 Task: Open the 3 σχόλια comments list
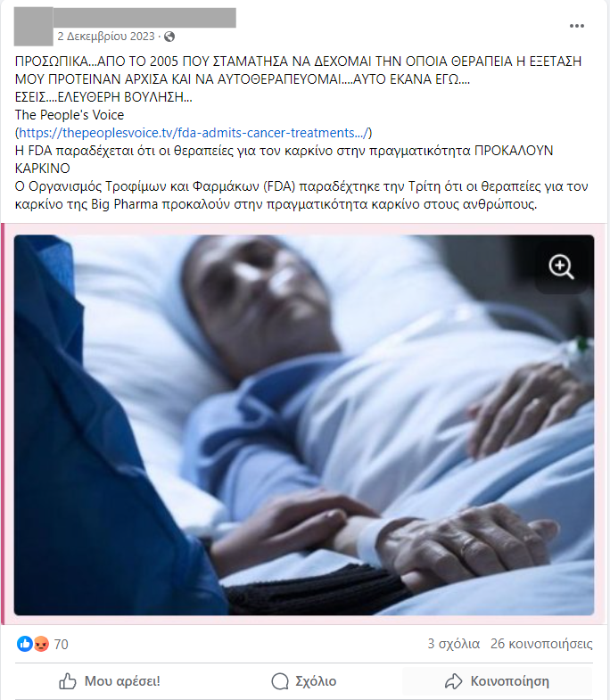(453, 644)
